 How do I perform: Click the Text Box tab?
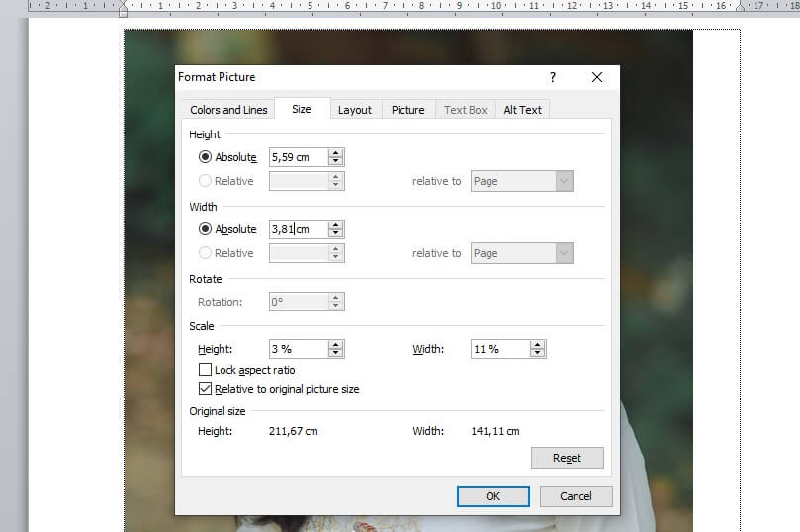point(466,110)
